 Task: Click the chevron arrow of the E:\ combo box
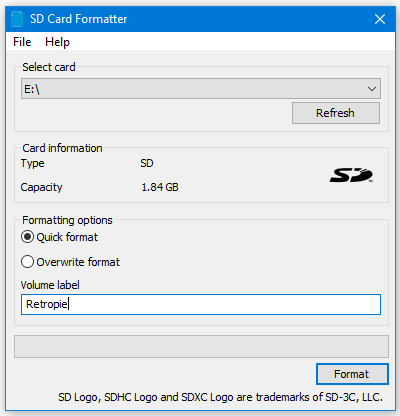pyautogui.click(x=372, y=89)
